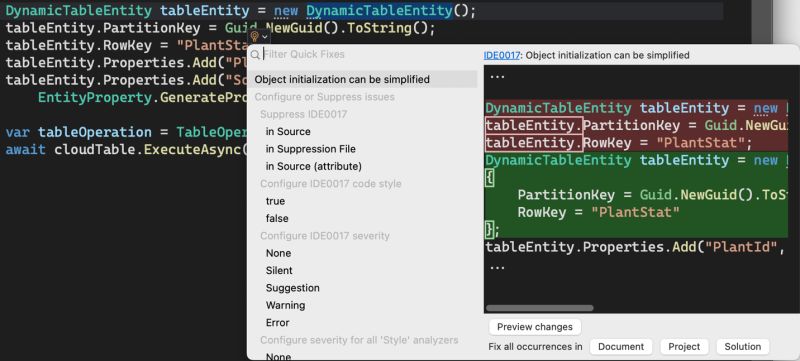Fix all occurrences in Document
The width and height of the screenshot is (800, 361).
point(621,347)
